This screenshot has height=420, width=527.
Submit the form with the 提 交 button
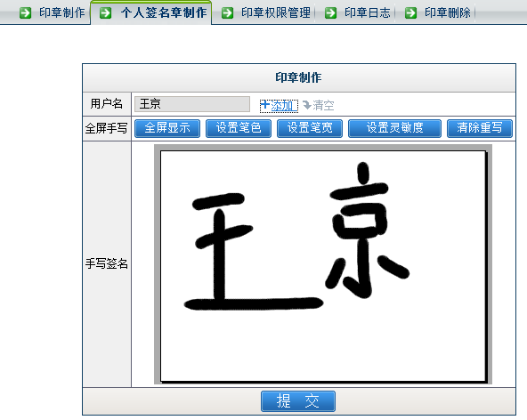click(x=298, y=401)
